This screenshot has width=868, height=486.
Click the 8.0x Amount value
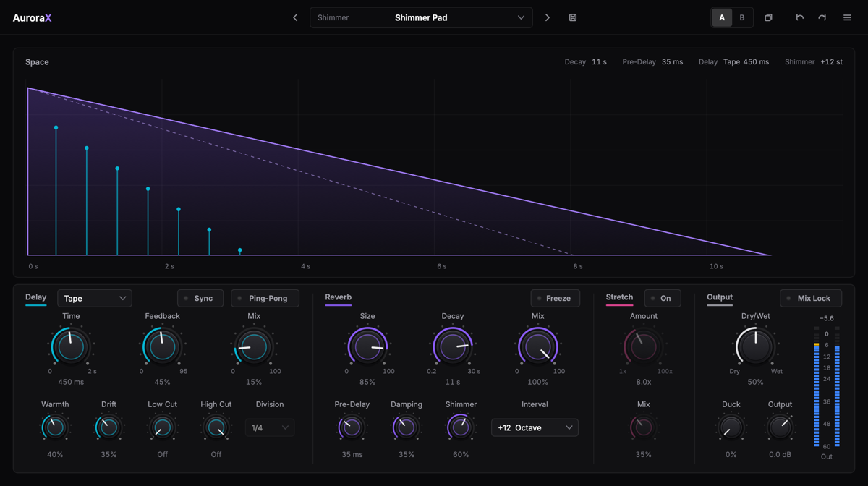point(644,382)
